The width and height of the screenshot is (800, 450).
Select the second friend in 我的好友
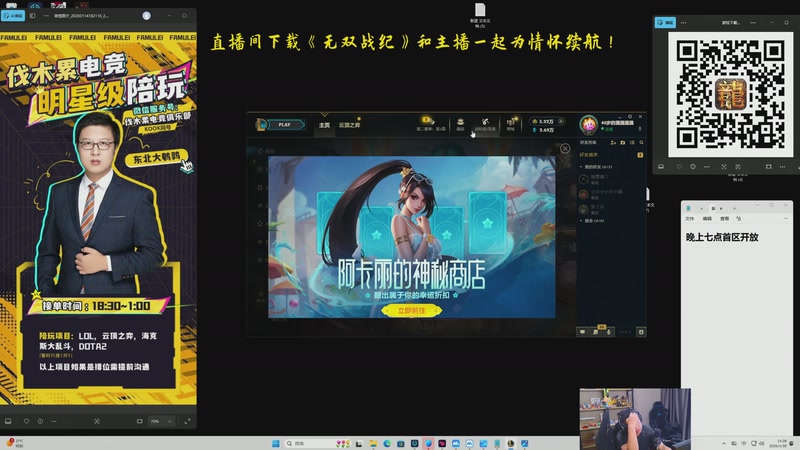611,194
